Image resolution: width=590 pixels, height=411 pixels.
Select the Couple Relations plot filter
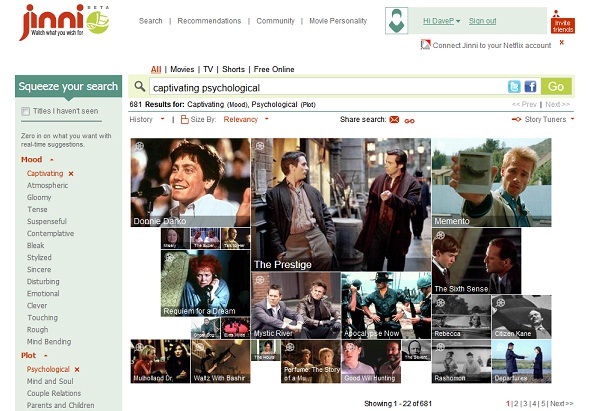[x=54, y=393]
